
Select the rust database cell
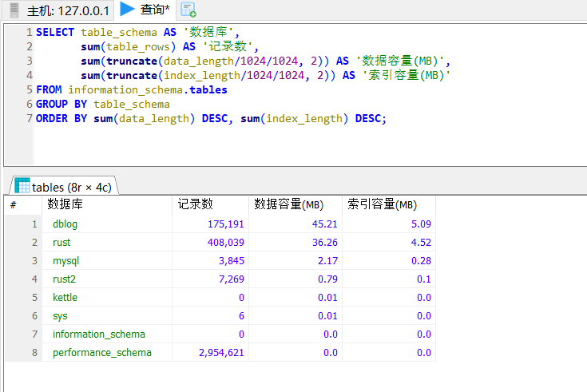107,242
